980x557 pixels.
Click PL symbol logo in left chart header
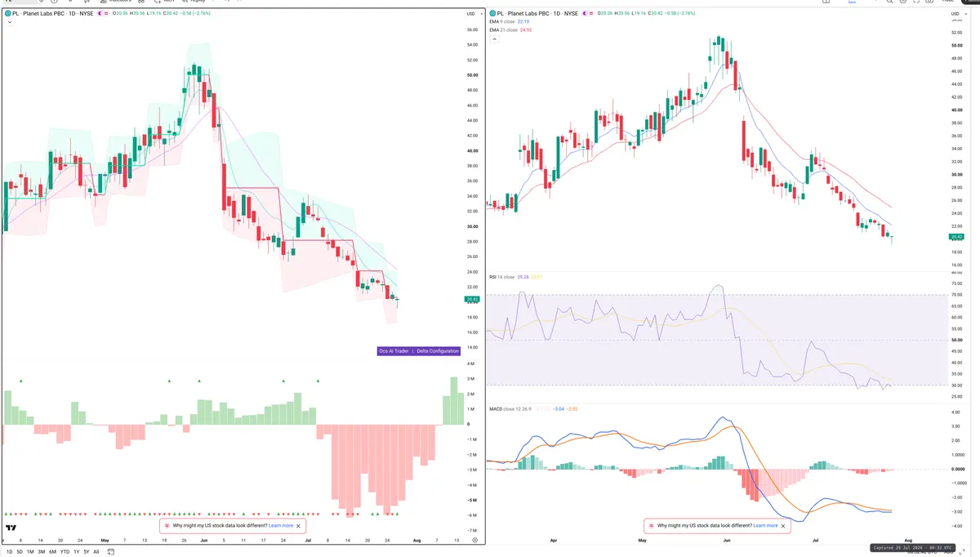7,14
